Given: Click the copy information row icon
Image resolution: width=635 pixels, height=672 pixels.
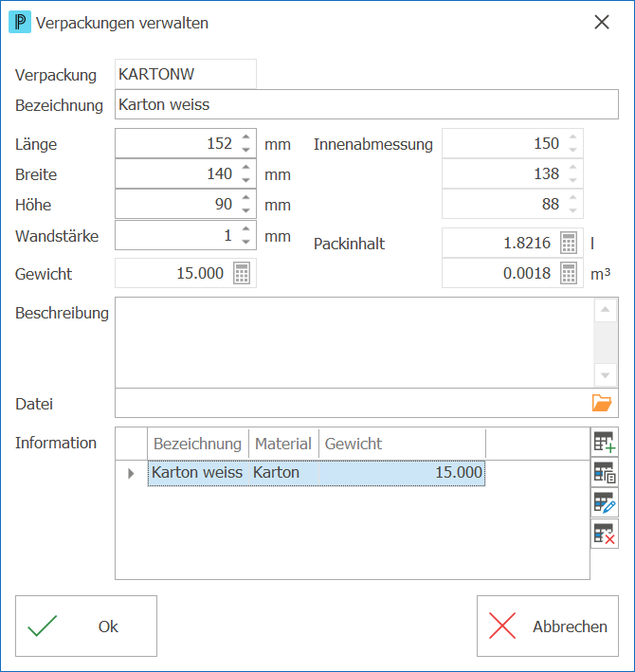Looking at the screenshot, I should [604, 472].
